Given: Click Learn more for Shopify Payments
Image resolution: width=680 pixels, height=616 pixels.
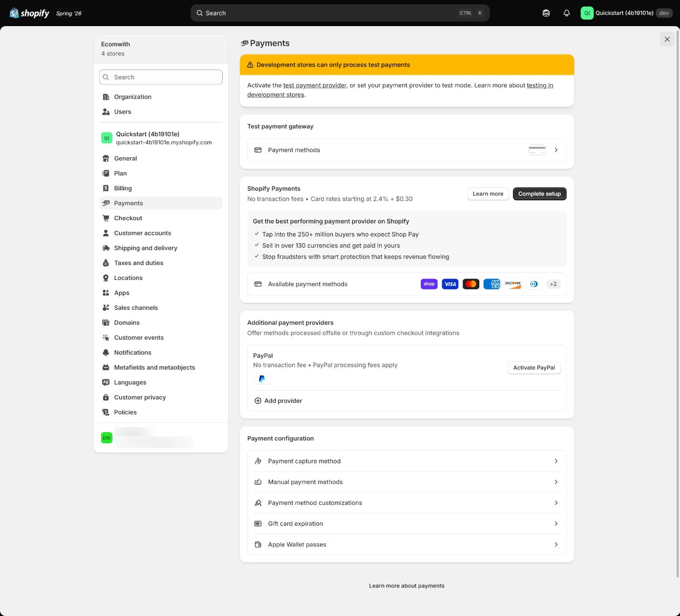Looking at the screenshot, I should coord(488,194).
